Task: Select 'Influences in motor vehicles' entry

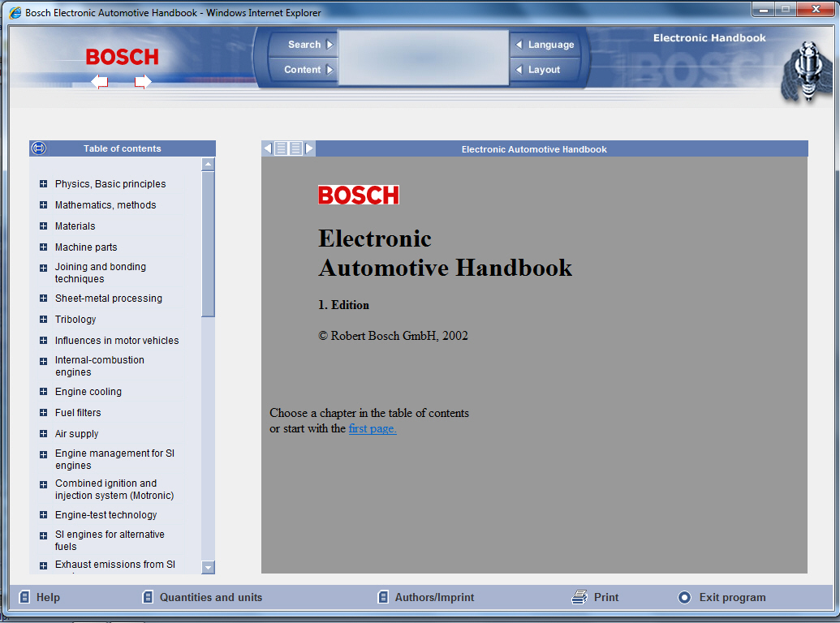Action: click(117, 341)
